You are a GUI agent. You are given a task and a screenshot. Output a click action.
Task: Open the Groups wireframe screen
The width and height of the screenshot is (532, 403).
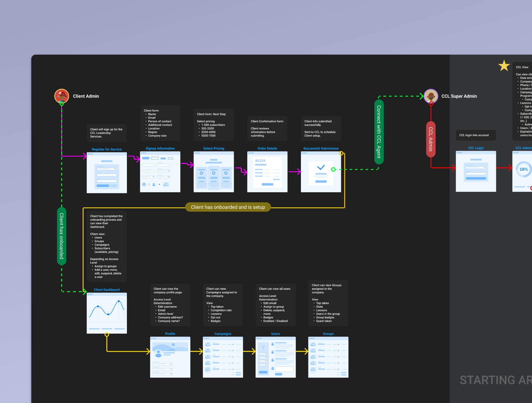[x=328, y=357]
